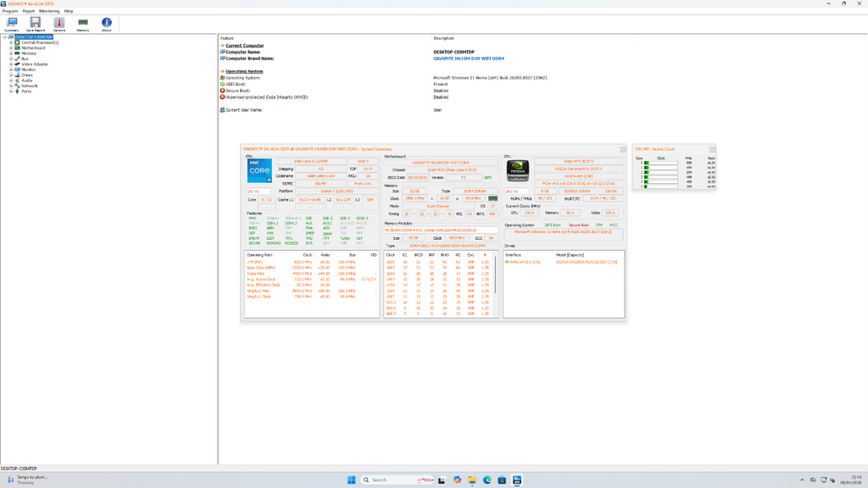Open the CPU #0 selector dropdown
This screenshot has height=488, width=868.
click(x=258, y=191)
